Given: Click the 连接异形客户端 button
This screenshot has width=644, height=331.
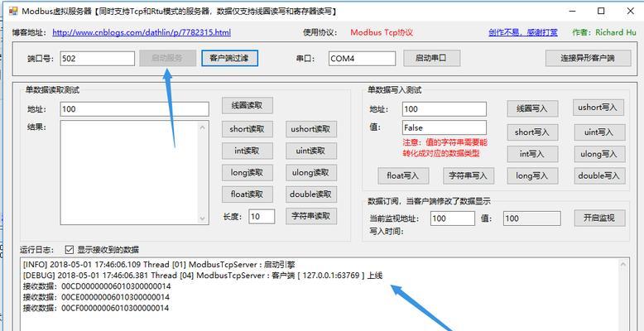Looking at the screenshot, I should tap(589, 58).
